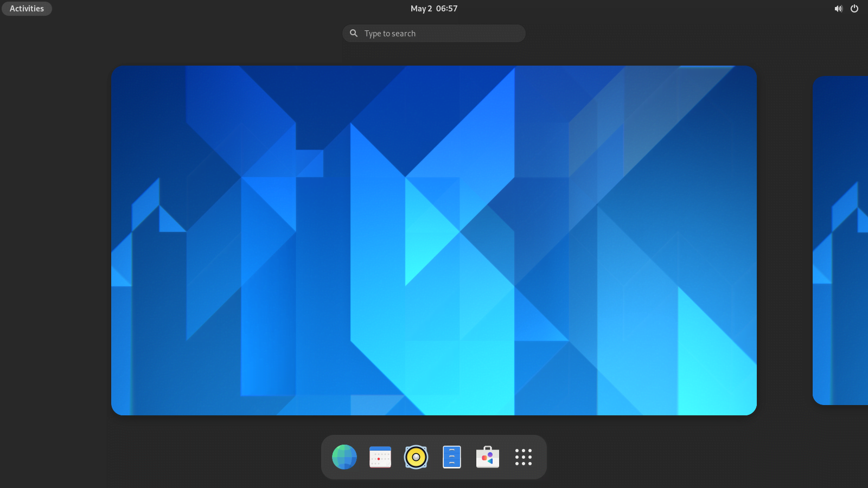Screen dimensions: 868x488
Task: Open the Rhythmbox music player icon
Action: 416,457
